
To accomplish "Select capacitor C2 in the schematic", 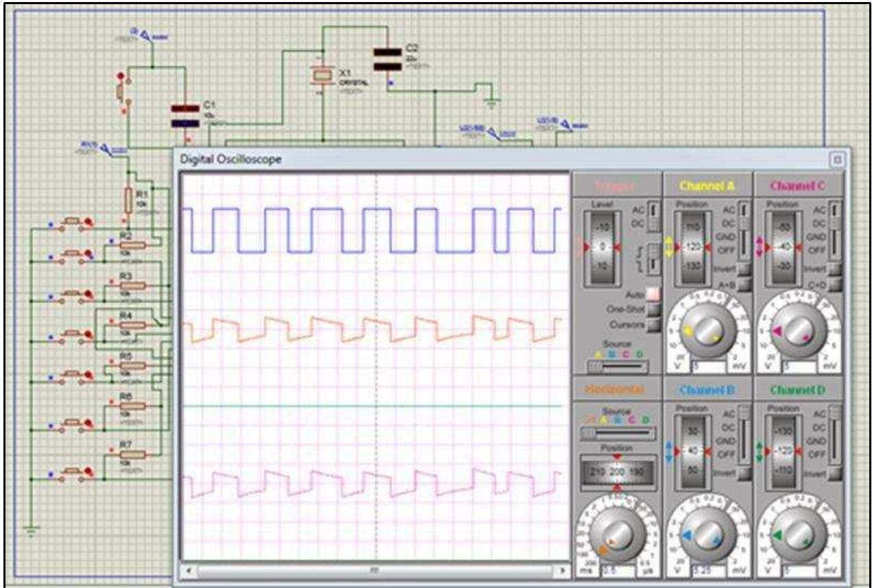I will coord(387,60).
